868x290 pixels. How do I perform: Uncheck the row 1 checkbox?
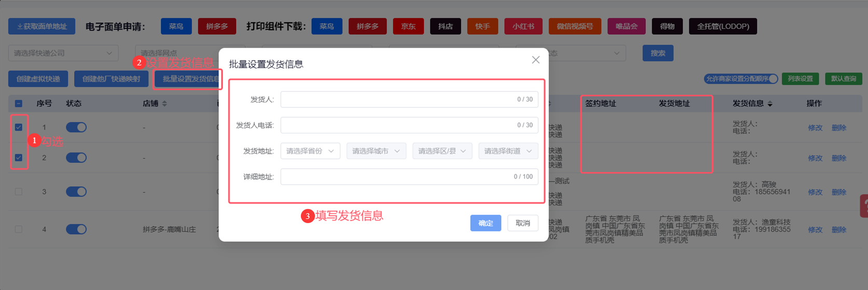pos(19,127)
